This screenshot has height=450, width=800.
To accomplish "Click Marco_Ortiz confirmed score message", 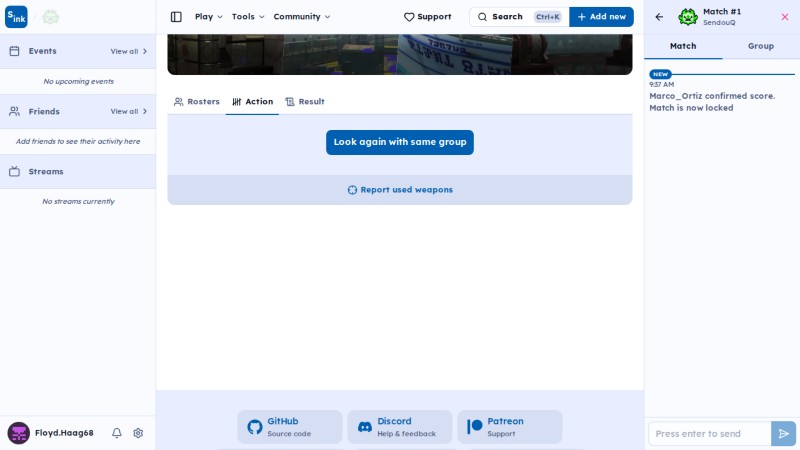I will pos(712,102).
